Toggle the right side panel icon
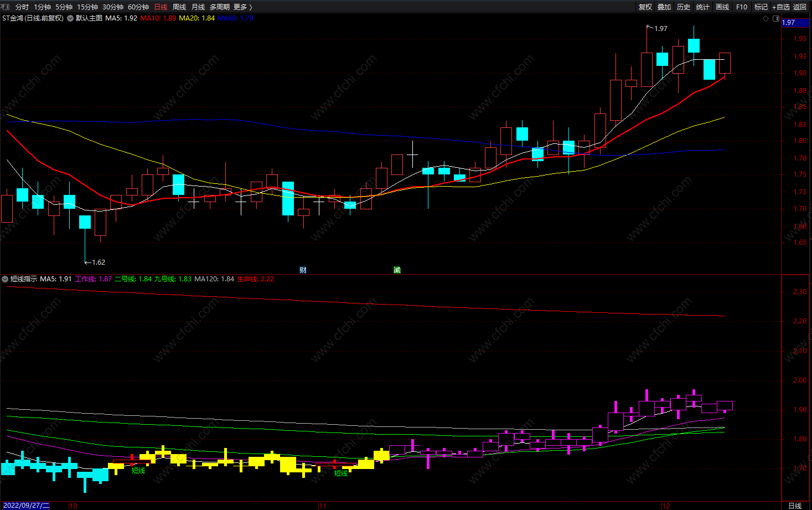This screenshot has width=812, height=510. 776,18
